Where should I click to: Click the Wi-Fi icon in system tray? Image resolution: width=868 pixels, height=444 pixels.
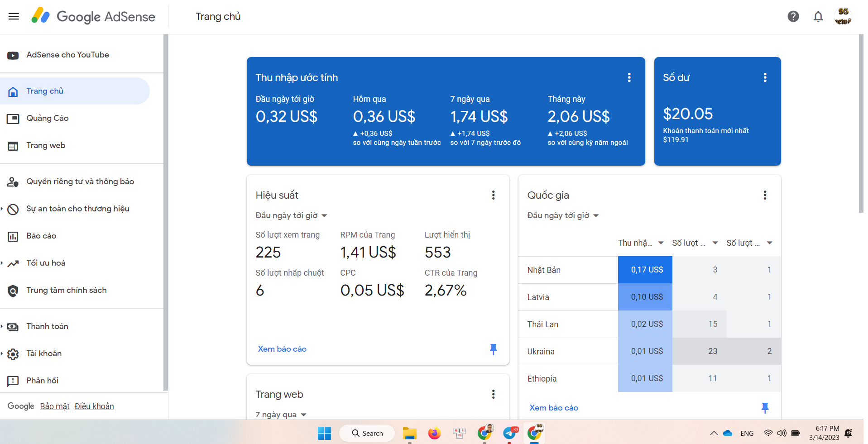[768, 433]
